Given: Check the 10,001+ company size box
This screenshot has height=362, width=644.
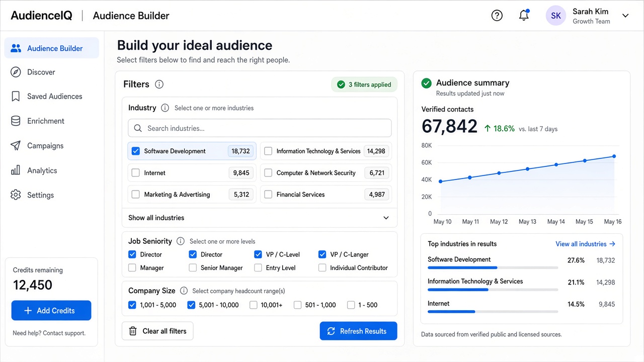Looking at the screenshot, I should pos(254,305).
